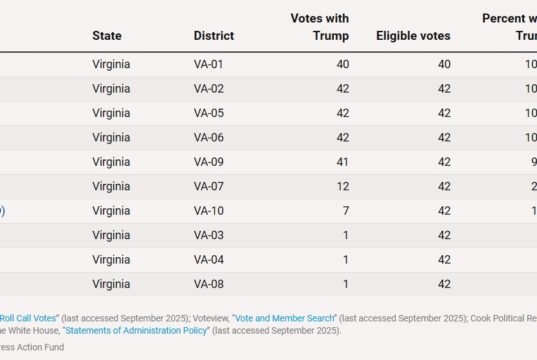Select the VA-10 district cell
Screen dimensions: 537x360
[209, 211]
